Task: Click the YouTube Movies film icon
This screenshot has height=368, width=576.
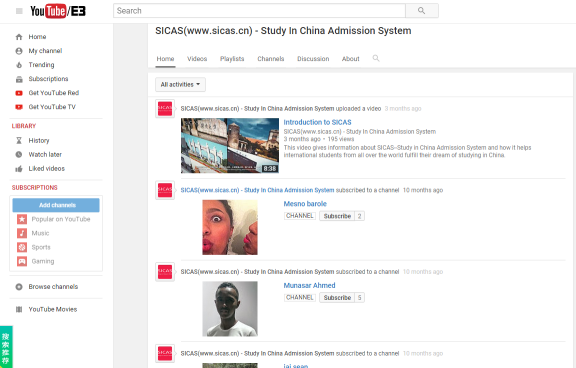Action: pos(19,309)
